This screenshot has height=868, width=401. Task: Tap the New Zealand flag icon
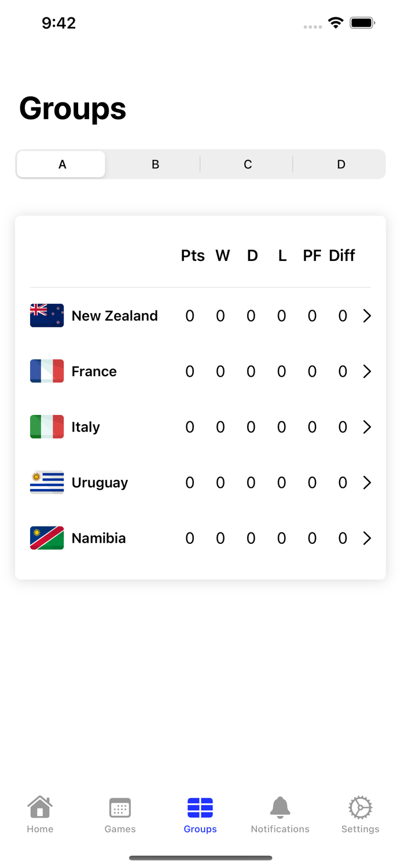pyautogui.click(x=47, y=315)
